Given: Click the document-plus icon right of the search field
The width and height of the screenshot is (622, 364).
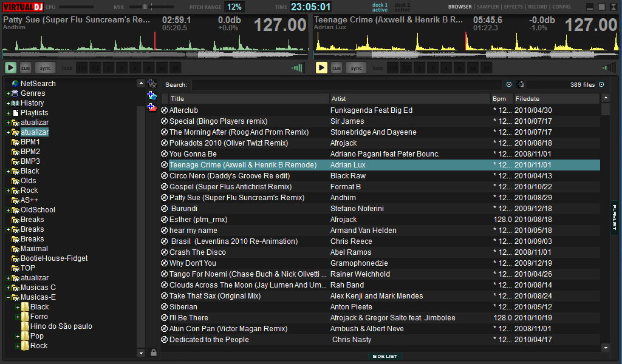Looking at the screenshot, I should [521, 84].
